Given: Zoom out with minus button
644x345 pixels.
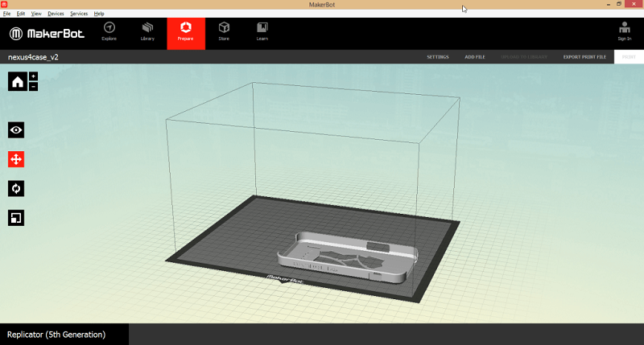Looking at the screenshot, I should coord(33,86).
